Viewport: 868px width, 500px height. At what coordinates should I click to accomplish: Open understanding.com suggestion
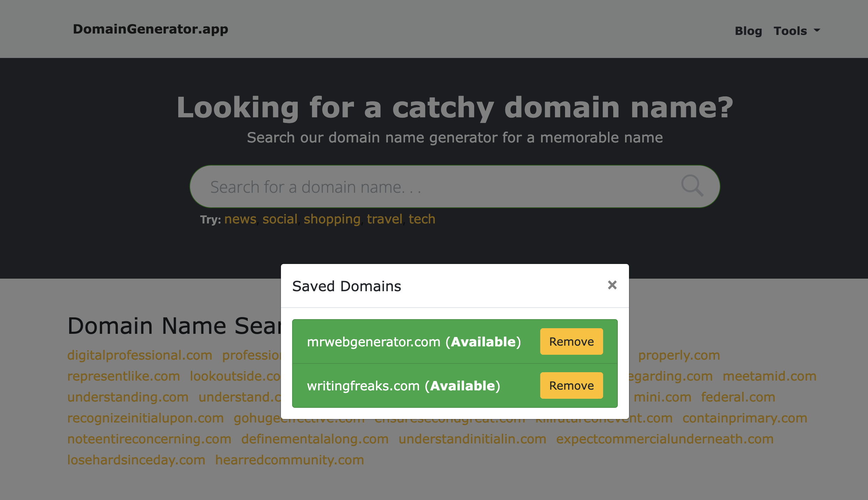pyautogui.click(x=128, y=397)
